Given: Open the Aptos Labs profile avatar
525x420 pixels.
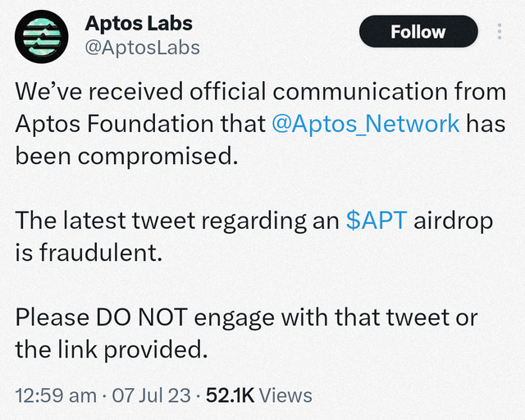Looking at the screenshot, I should [42, 37].
